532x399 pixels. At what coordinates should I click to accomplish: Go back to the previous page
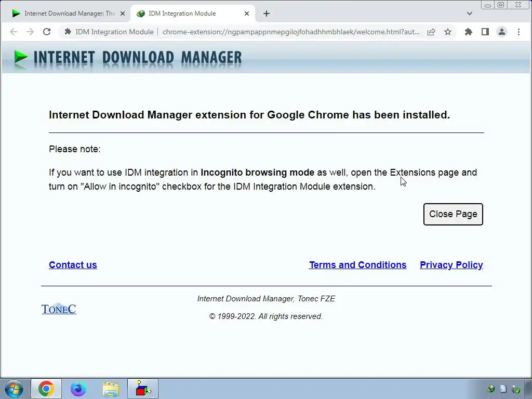pyautogui.click(x=14, y=32)
